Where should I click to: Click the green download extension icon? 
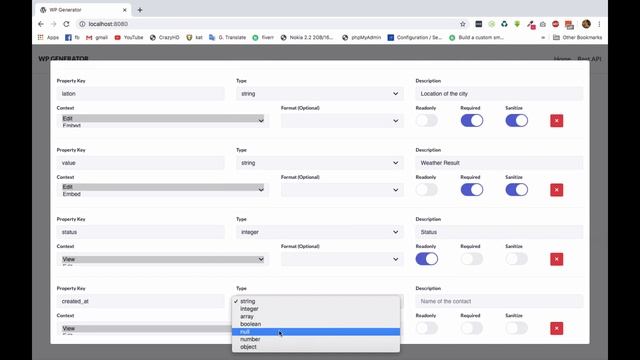[x=517, y=24]
